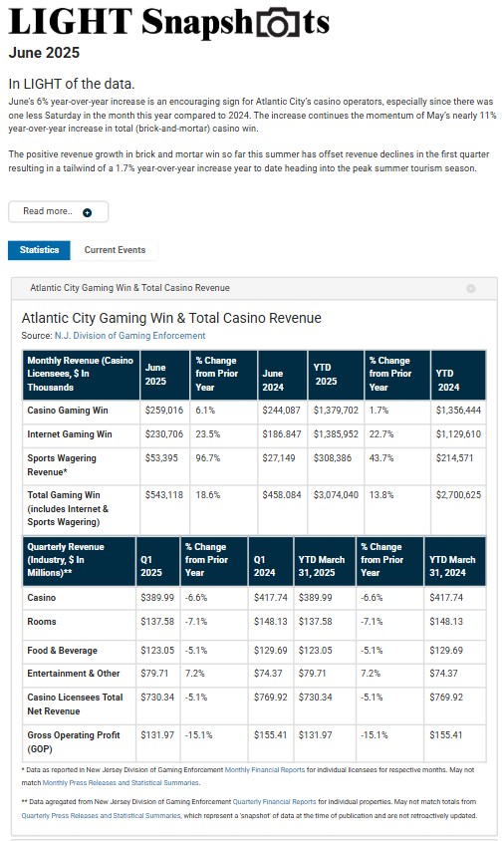Select the Internet Gaming Win June 2025 value
The height and width of the screenshot is (841, 504).
(164, 433)
